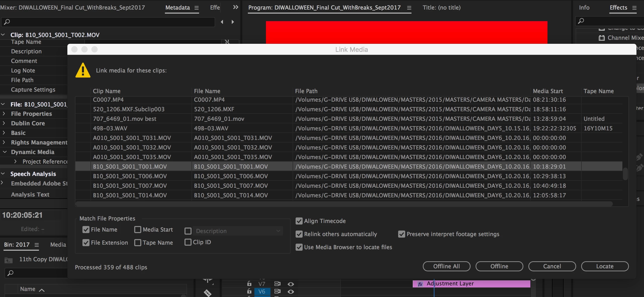Click the fx badge on Adjustment Layer
The width and height of the screenshot is (644, 297).
[420, 284]
